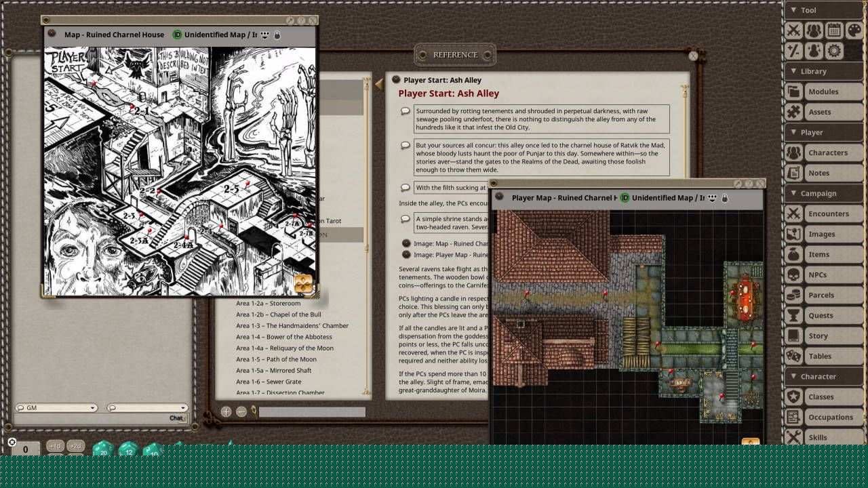Click the reticle icon above modifier box
868x488 pixels.
[12, 442]
